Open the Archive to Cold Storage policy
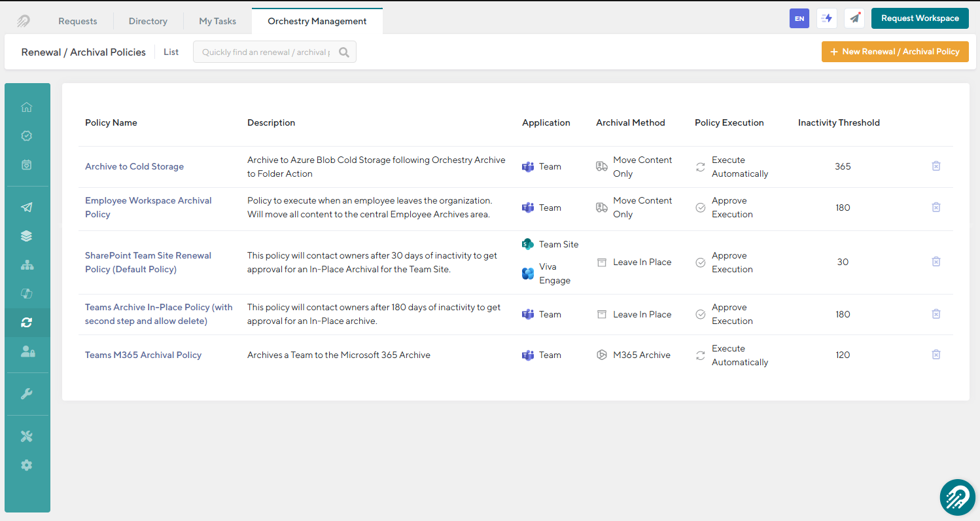Screen dimensions: 980x521 (x=134, y=166)
